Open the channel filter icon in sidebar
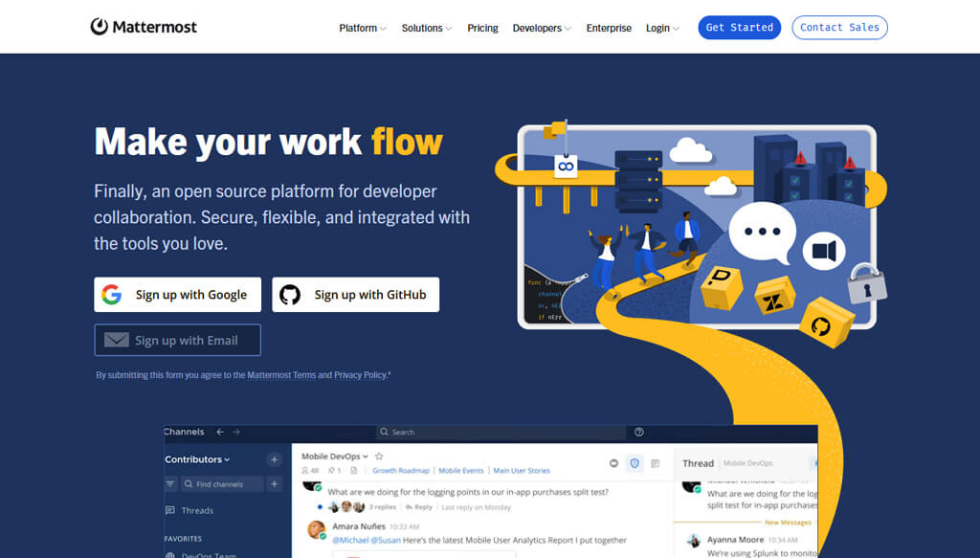Screen dimensions: 980x558 pos(170,484)
